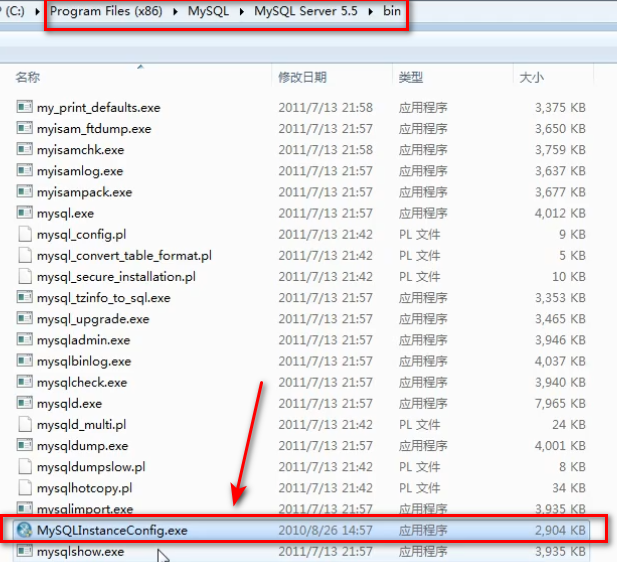Click the mysqld_multi.pl file icon
The height and width of the screenshot is (562, 617).
[x=25, y=425]
